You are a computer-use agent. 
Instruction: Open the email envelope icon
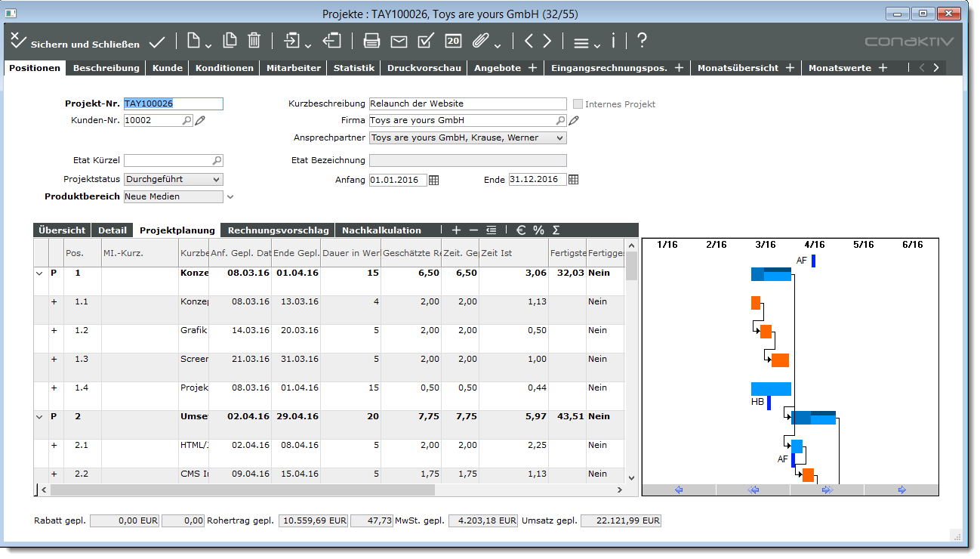399,41
